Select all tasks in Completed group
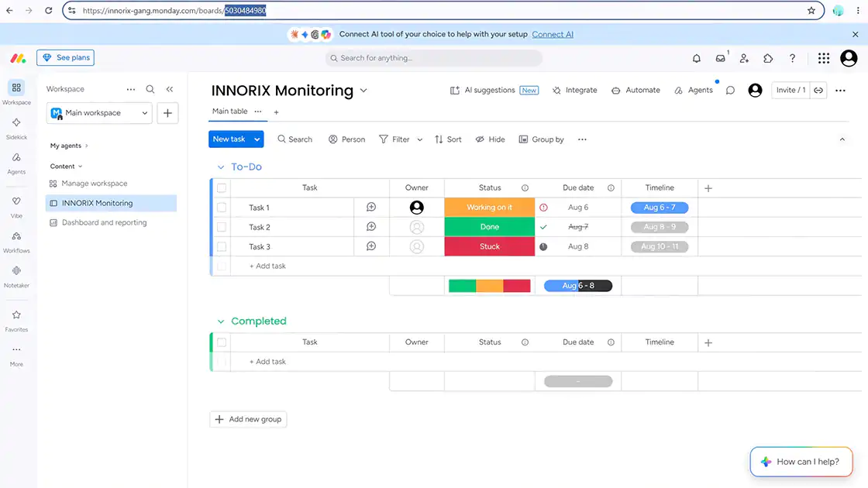The width and height of the screenshot is (868, 488). (x=222, y=342)
